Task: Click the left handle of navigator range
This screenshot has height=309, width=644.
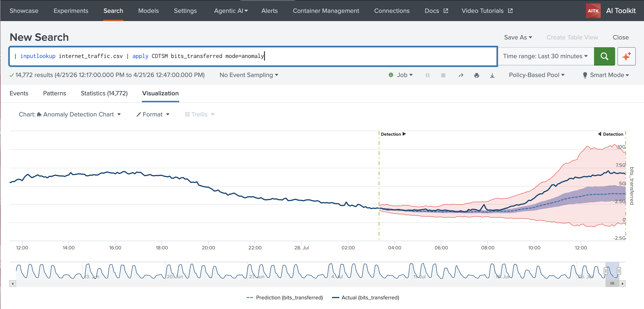Action: pyautogui.click(x=605, y=271)
